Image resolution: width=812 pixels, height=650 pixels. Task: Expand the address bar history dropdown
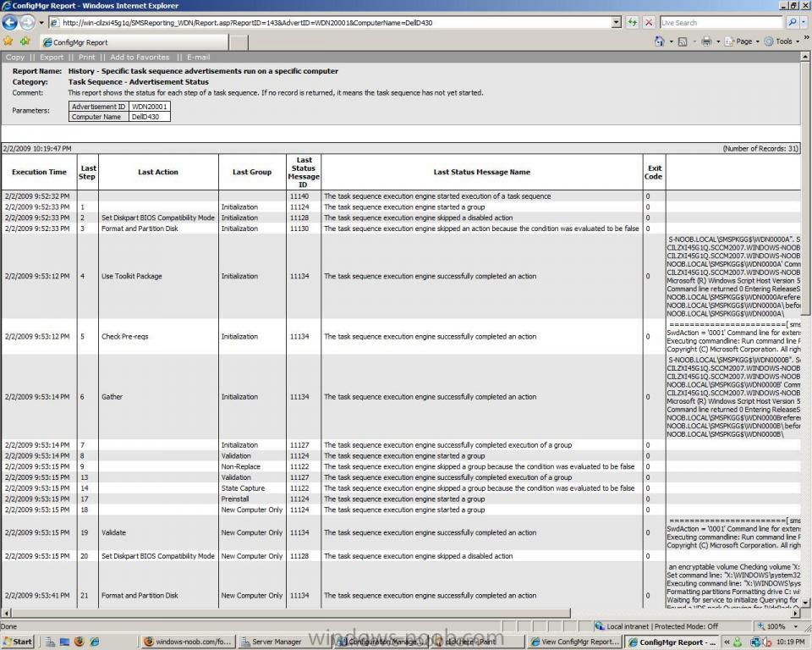[x=617, y=22]
